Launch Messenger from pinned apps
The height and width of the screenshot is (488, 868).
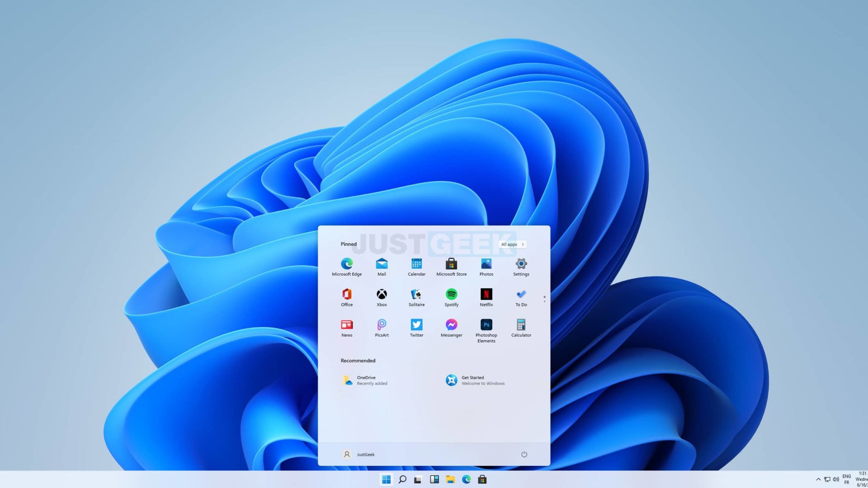pyautogui.click(x=451, y=328)
